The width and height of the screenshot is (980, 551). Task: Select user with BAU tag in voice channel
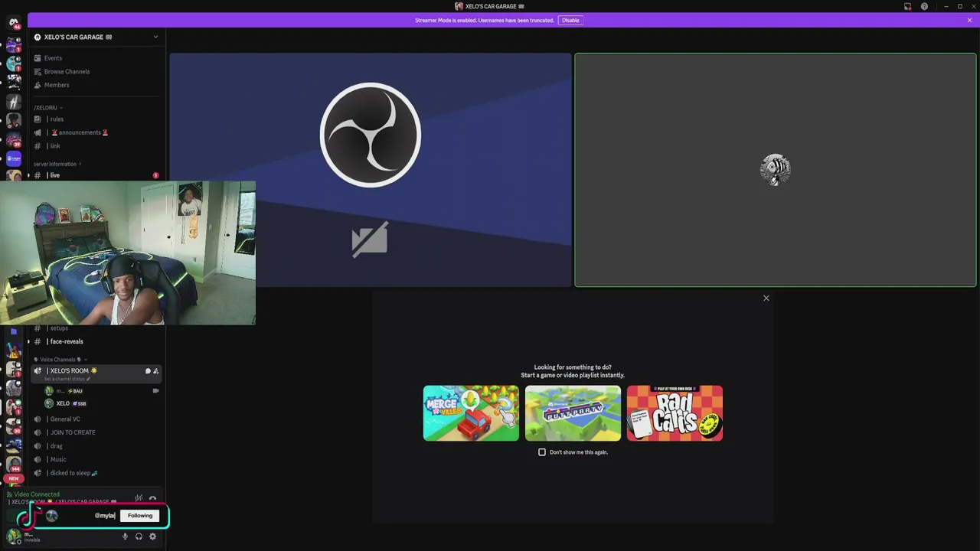(x=101, y=391)
